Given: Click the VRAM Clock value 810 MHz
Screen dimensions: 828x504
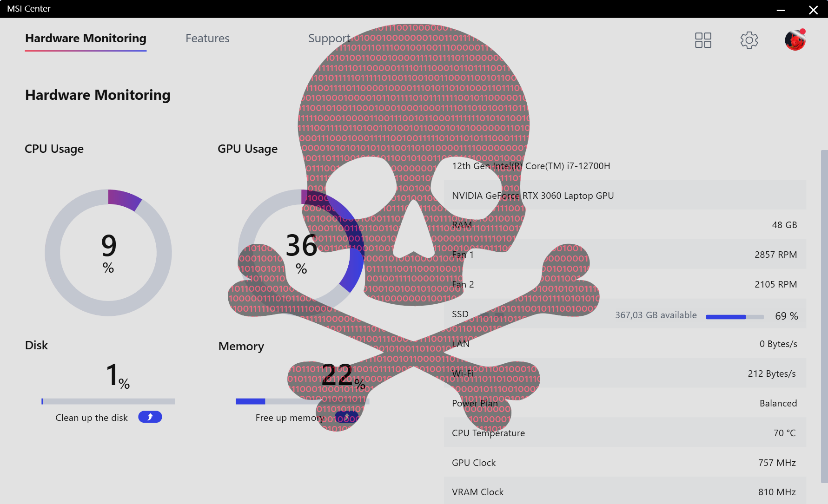Looking at the screenshot, I should click(777, 492).
